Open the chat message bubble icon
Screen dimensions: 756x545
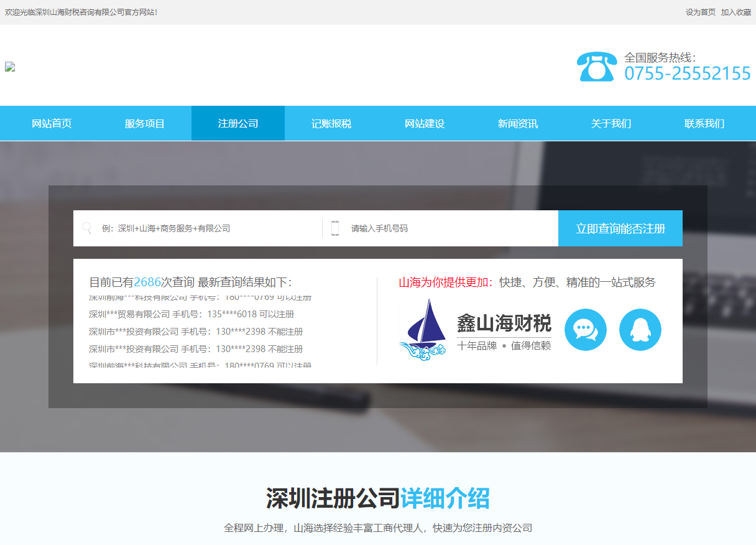pyautogui.click(x=585, y=330)
